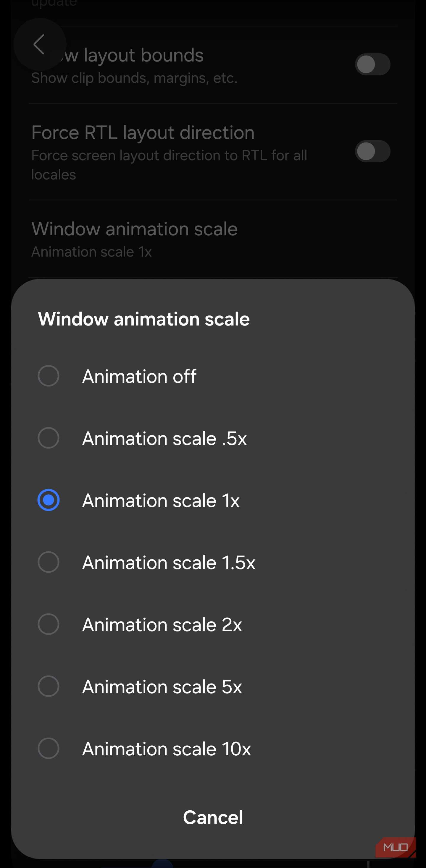This screenshot has height=868, width=426.
Task: Choose the Animation scale 5x radio button
Action: [x=49, y=686]
